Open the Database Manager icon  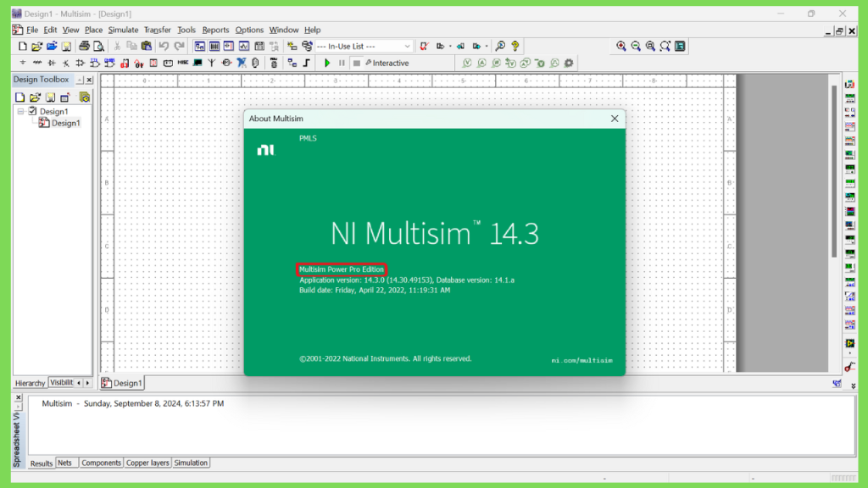[x=307, y=47]
